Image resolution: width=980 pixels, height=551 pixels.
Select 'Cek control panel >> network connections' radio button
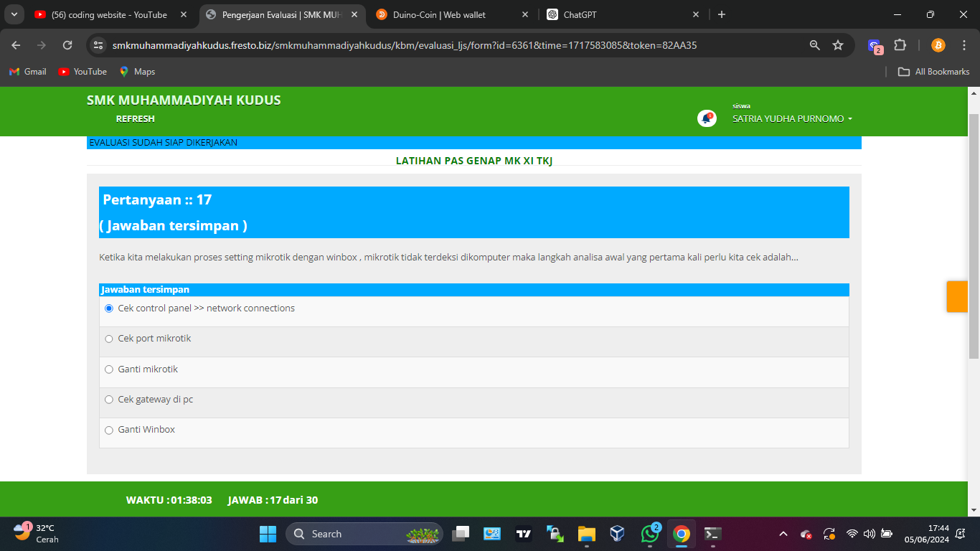pos(109,309)
